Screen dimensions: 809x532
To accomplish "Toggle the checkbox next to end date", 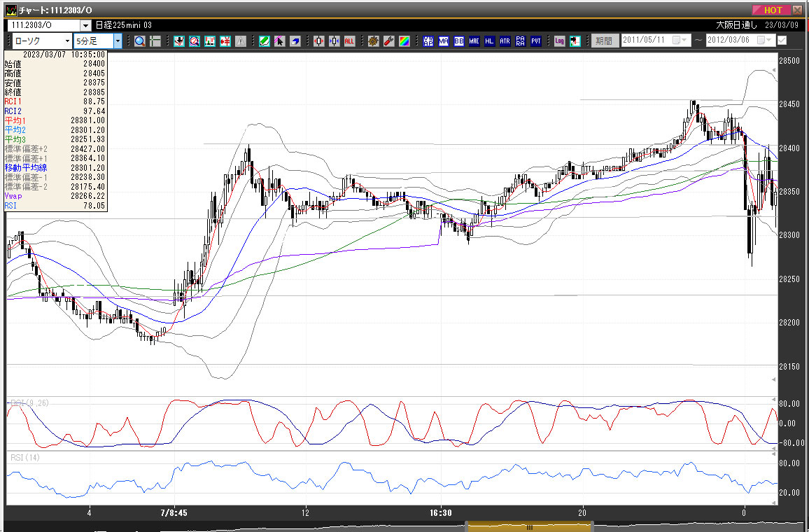I will (782, 40).
